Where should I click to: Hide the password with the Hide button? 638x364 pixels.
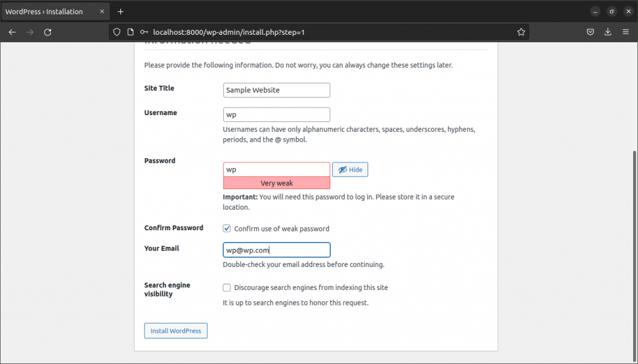[x=350, y=169]
